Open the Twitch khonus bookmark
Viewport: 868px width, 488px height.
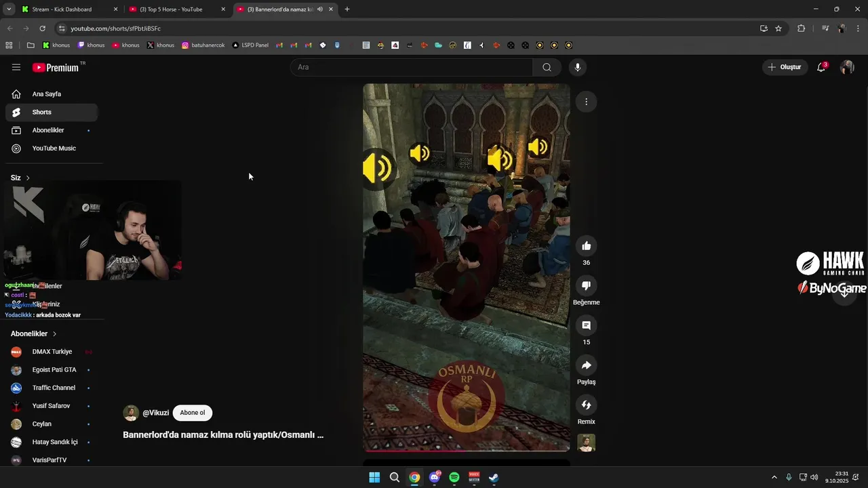click(x=91, y=45)
